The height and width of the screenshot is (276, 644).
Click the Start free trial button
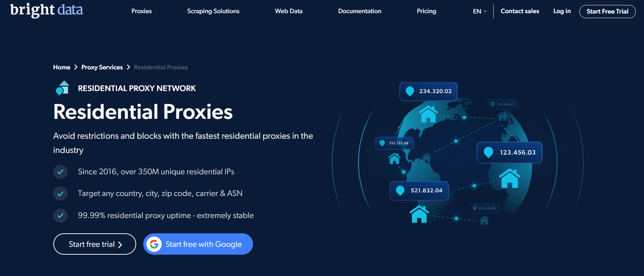pyautogui.click(x=95, y=244)
